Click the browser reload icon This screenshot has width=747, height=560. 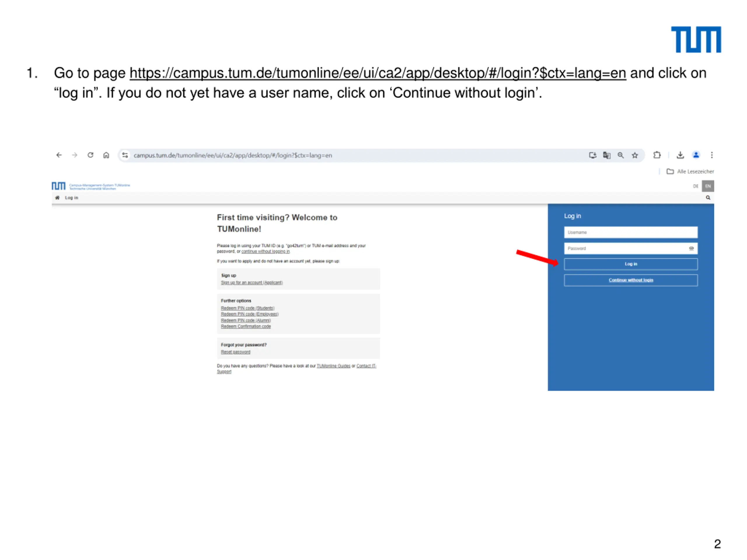tap(90, 155)
